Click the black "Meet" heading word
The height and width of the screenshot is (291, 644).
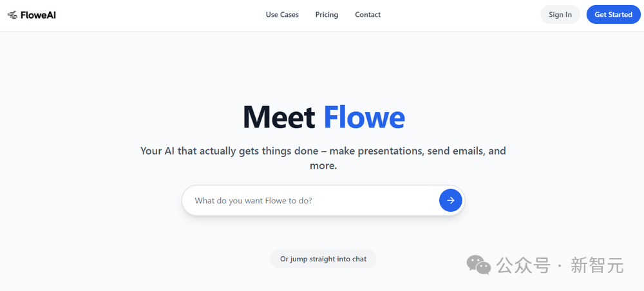pos(279,117)
